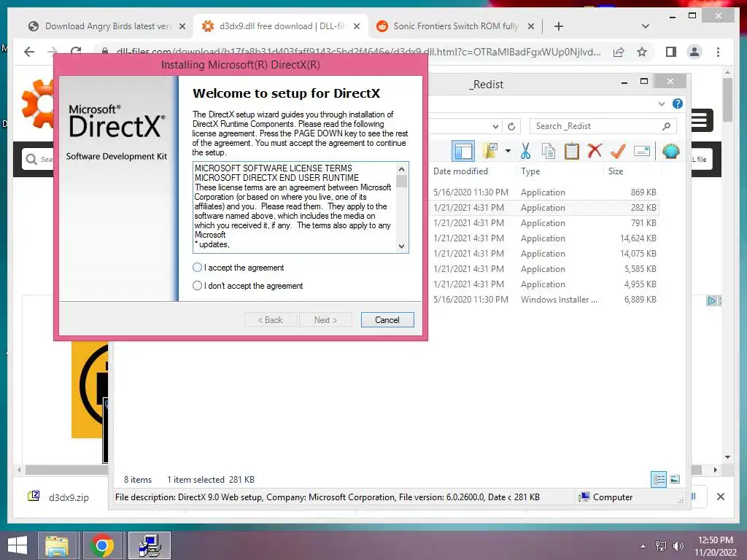Click webpage vertical scrollbar down arrow
The height and width of the screenshot is (560, 747).
click(727, 456)
